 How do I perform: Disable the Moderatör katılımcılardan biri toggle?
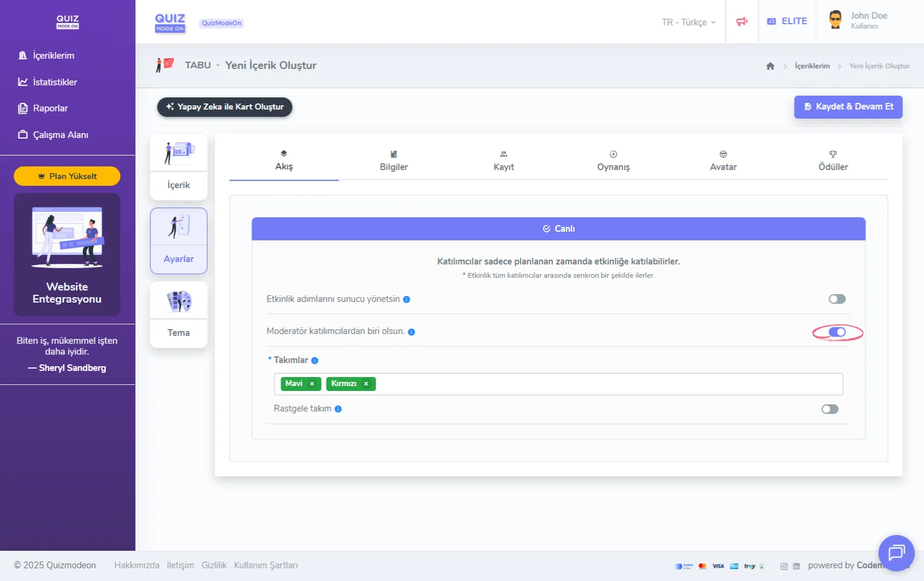(837, 332)
